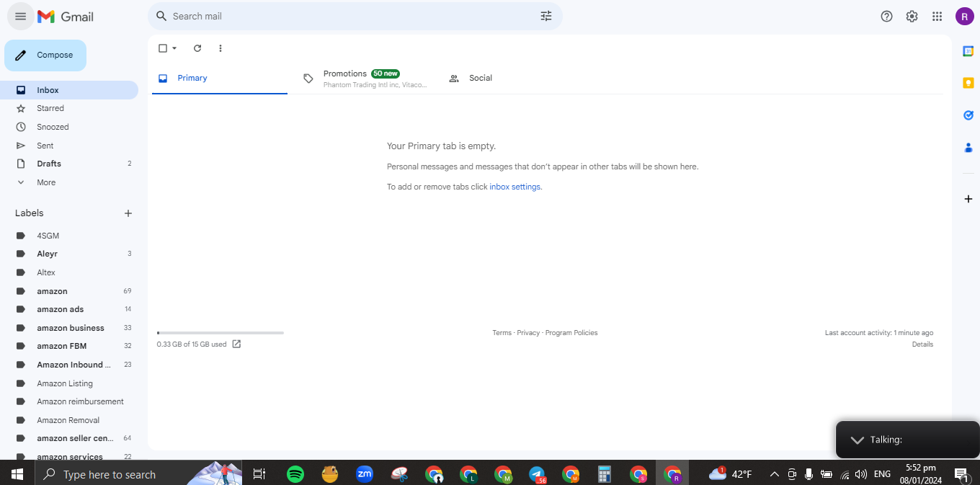Open the amazon business label
Image resolution: width=980 pixels, height=485 pixels.
click(x=69, y=328)
